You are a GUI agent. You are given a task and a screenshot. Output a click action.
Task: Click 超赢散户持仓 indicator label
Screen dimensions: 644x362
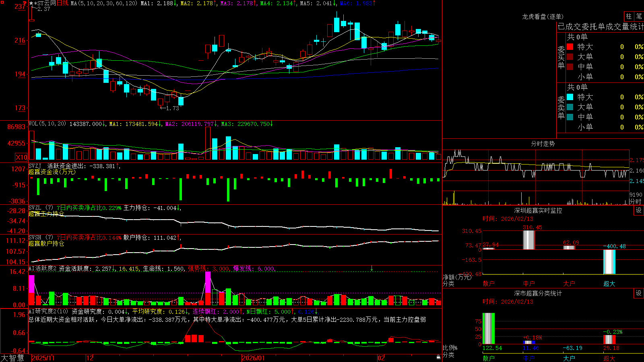tap(46, 243)
